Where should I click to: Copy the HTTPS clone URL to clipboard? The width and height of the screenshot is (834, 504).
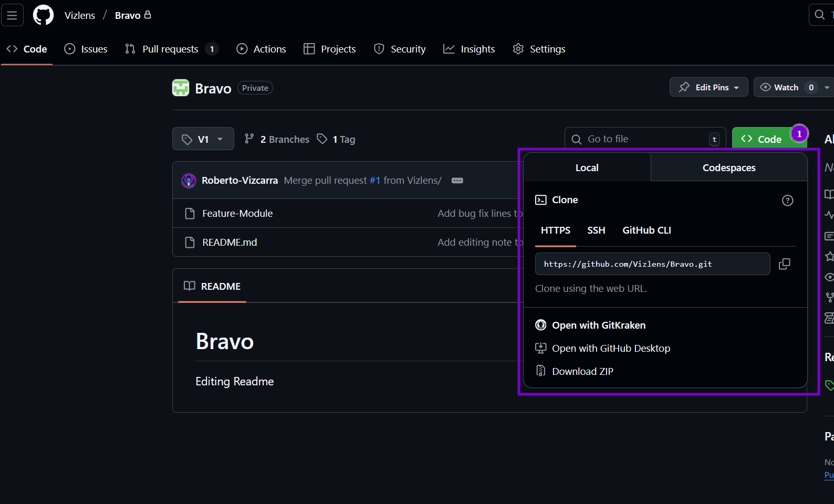(784, 264)
